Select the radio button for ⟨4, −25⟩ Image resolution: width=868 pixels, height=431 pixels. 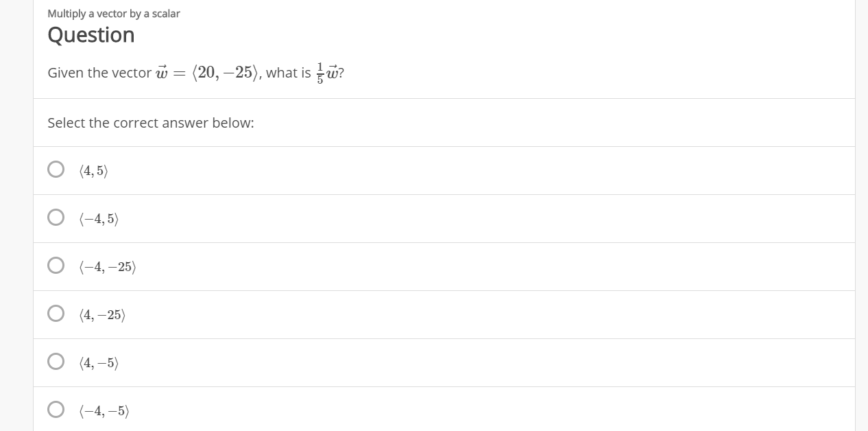pos(56,313)
